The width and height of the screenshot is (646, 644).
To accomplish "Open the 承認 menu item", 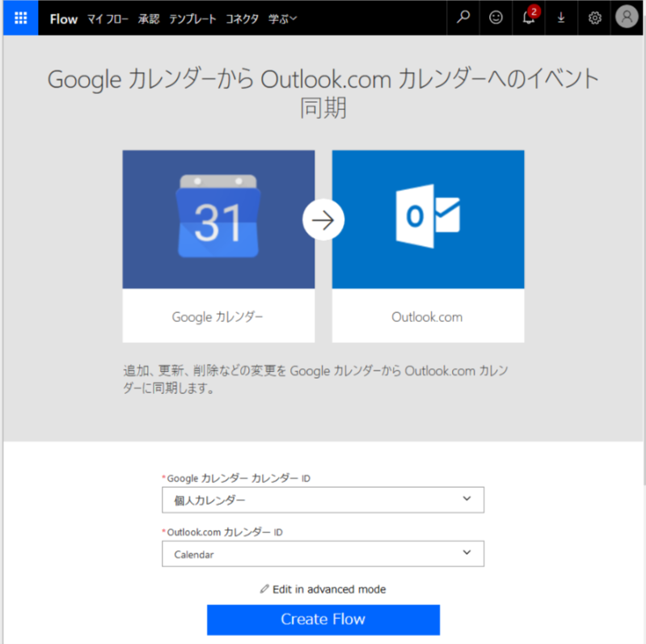I will click(149, 19).
